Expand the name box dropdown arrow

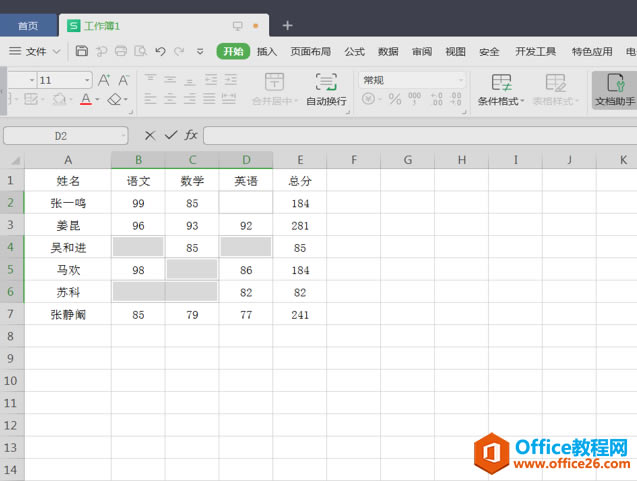[123, 136]
